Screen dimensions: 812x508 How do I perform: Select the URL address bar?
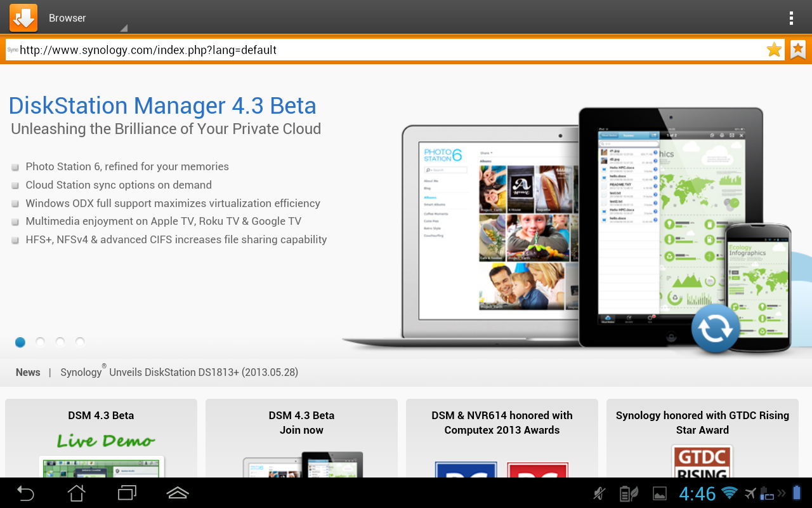pos(381,49)
